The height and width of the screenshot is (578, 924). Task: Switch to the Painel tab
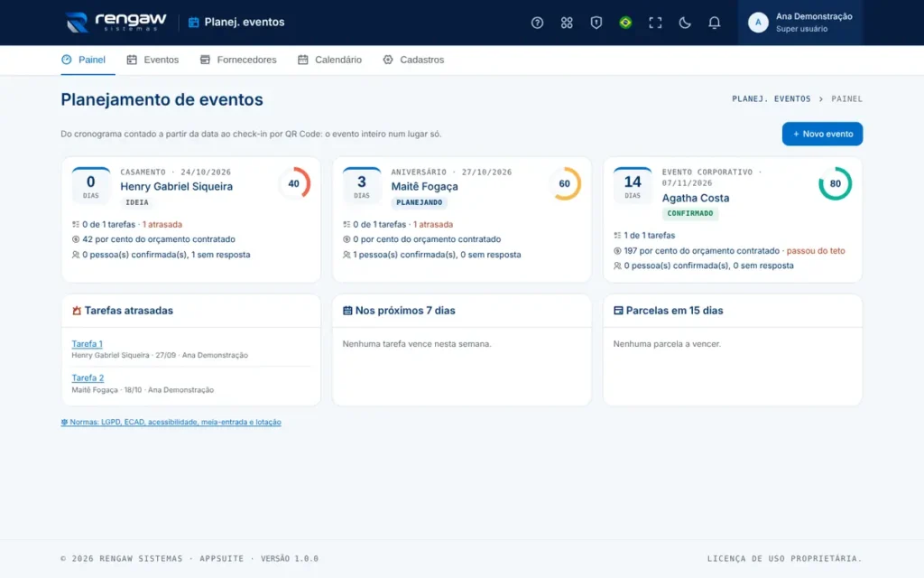pyautogui.click(x=88, y=60)
